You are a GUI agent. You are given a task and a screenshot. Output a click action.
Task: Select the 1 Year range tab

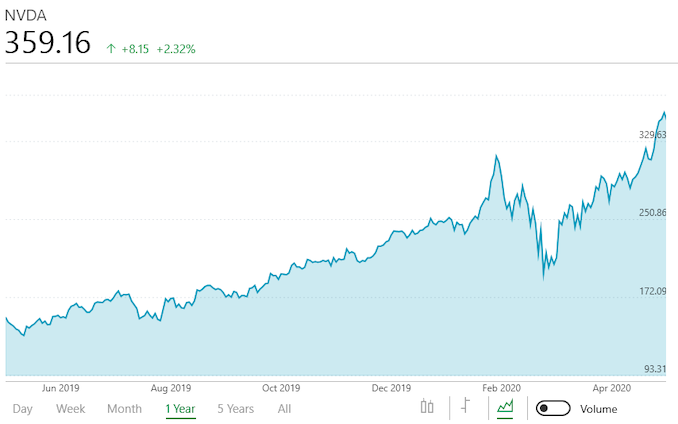tap(180, 409)
